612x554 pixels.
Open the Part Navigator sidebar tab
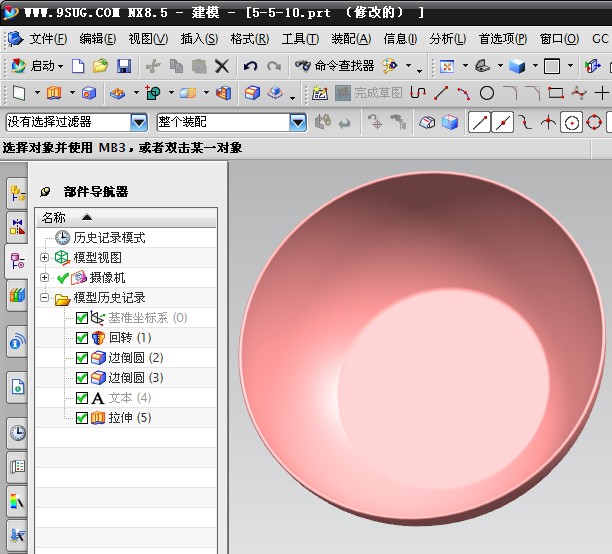tap(17, 261)
